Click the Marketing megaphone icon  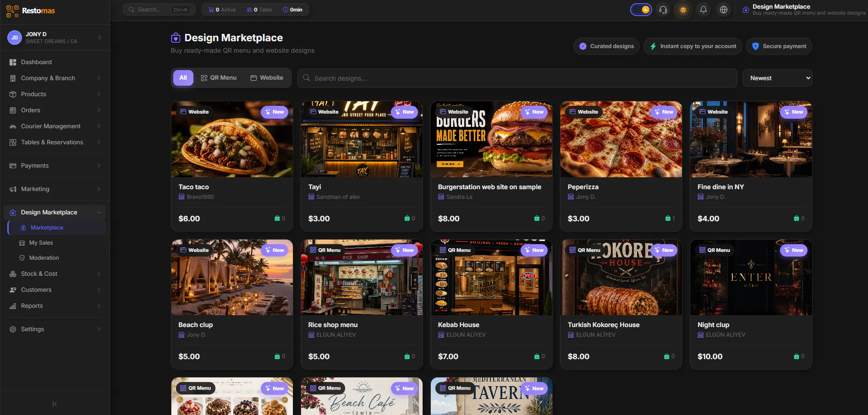pyautogui.click(x=13, y=189)
